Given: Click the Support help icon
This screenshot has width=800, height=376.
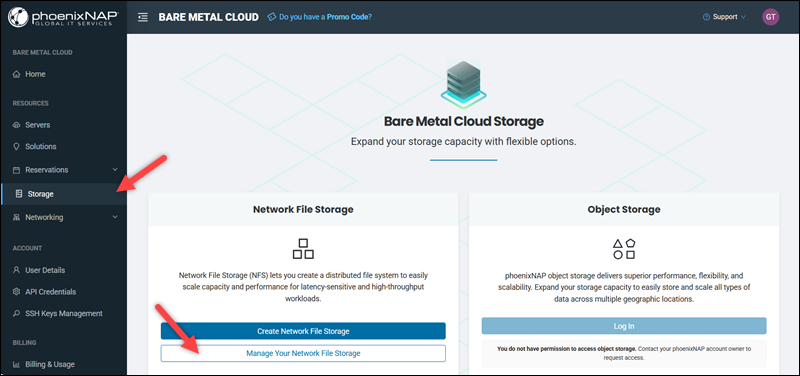Looking at the screenshot, I should pyautogui.click(x=706, y=17).
